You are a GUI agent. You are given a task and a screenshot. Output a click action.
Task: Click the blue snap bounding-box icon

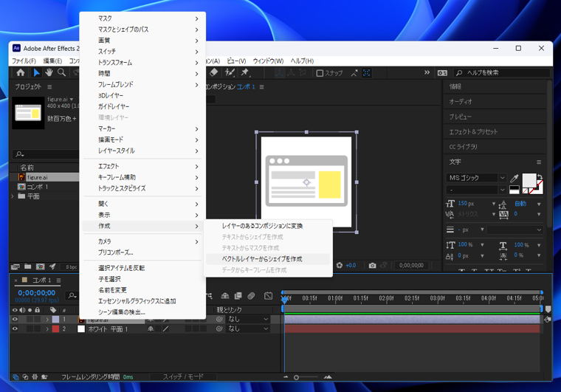coord(367,73)
